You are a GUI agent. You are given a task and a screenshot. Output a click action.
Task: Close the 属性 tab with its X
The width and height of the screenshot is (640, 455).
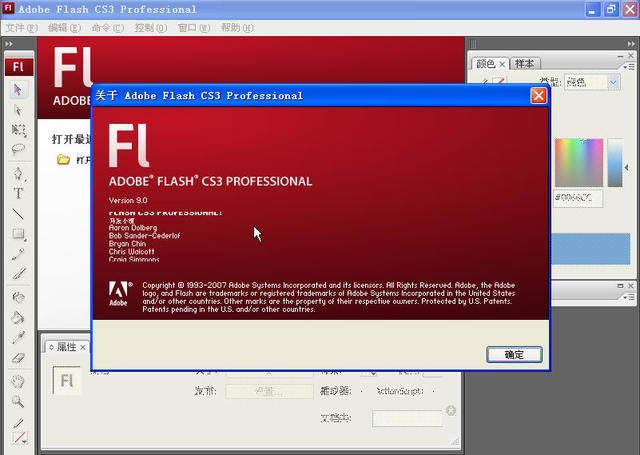(83, 347)
